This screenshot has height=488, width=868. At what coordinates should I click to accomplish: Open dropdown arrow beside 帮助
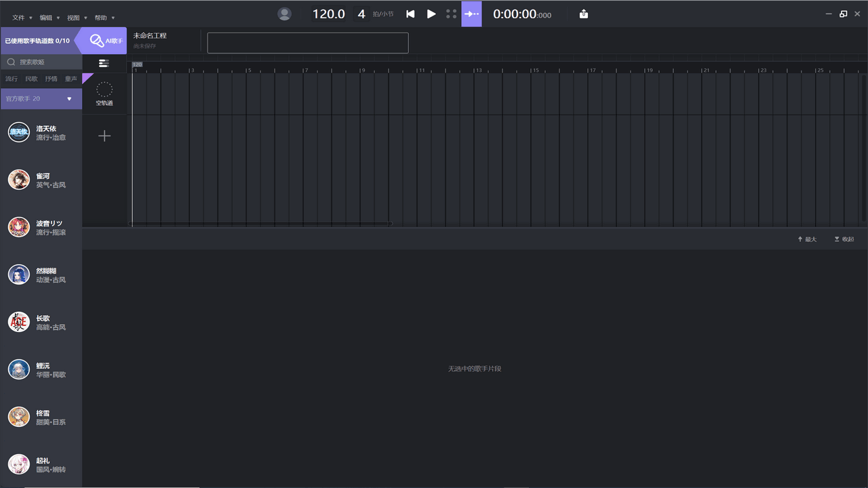[113, 18]
